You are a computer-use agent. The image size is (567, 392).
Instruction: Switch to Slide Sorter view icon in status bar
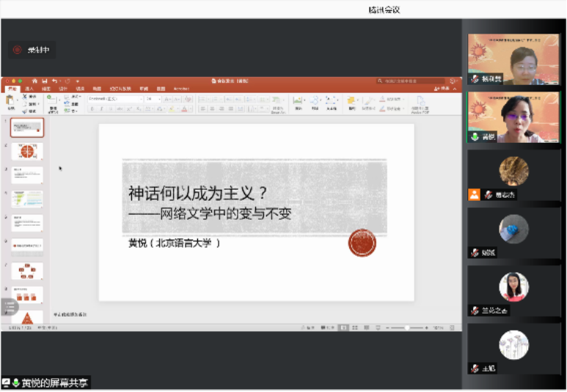coord(354,328)
